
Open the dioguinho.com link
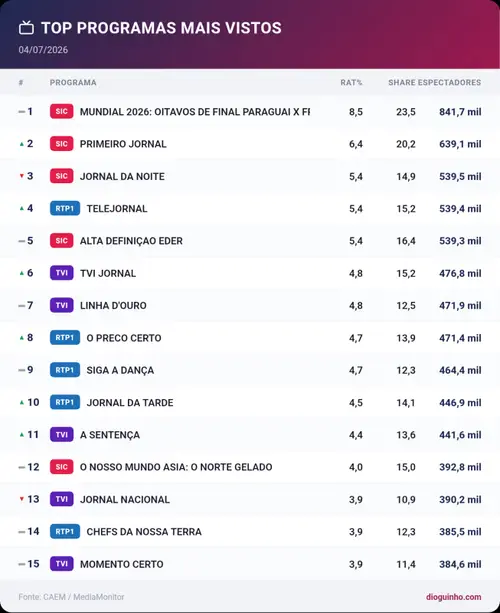tap(453, 597)
